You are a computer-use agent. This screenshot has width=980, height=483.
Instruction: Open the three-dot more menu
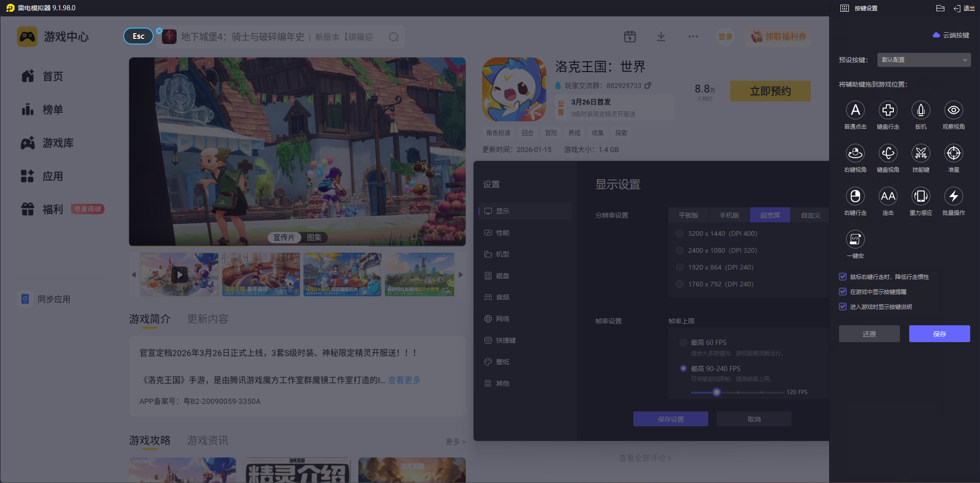point(693,37)
